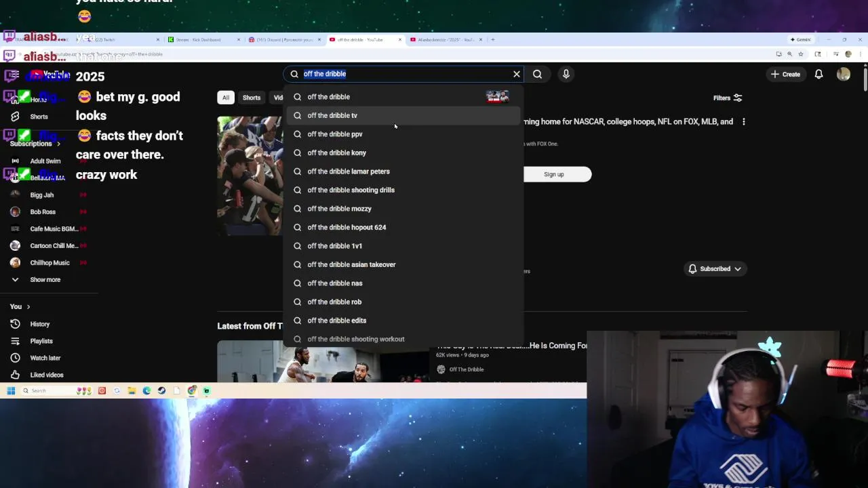
Task: Choose suggestion 'off the dribble kony'
Action: click(x=403, y=152)
